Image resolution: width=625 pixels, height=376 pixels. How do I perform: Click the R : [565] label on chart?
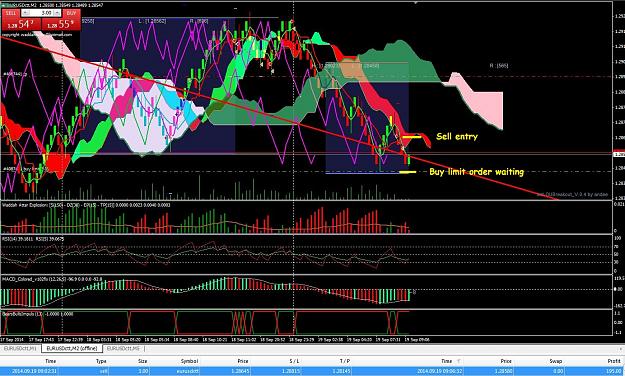click(499, 65)
